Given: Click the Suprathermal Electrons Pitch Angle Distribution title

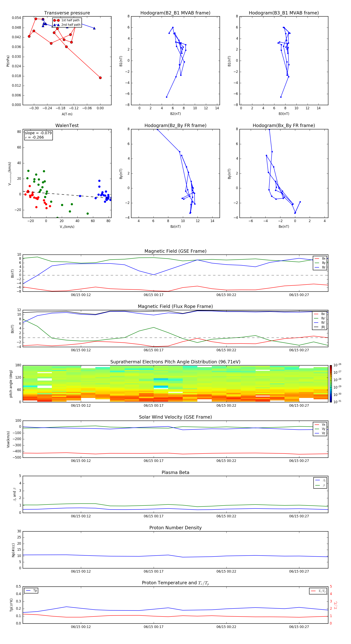Looking at the screenshot, I should [x=175, y=362].
